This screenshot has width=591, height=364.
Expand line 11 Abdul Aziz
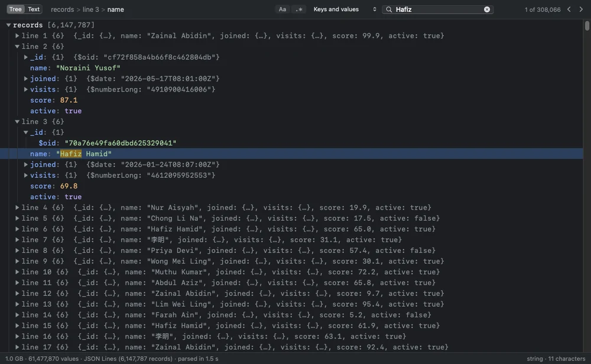(17, 282)
